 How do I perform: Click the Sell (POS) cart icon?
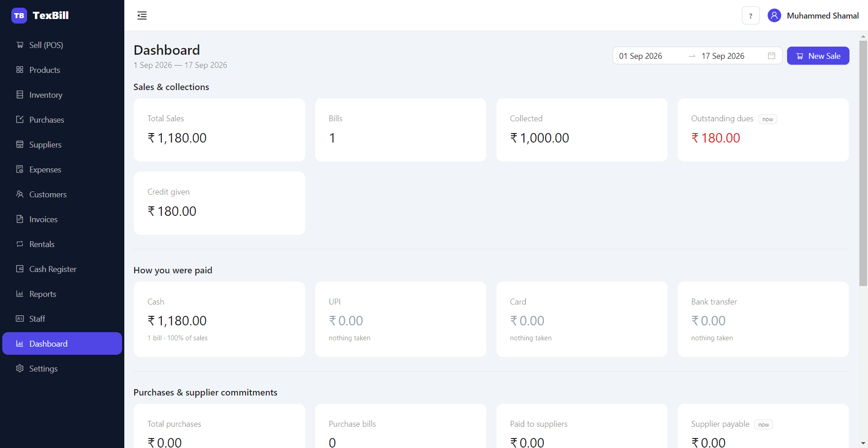[x=20, y=45]
